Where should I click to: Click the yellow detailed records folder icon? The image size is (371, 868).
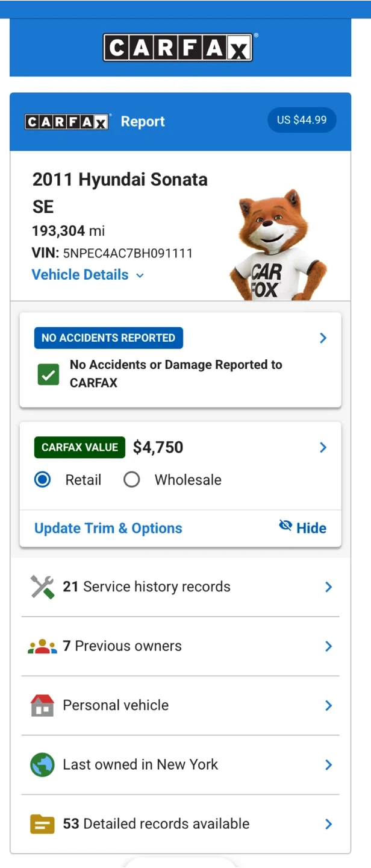42,824
